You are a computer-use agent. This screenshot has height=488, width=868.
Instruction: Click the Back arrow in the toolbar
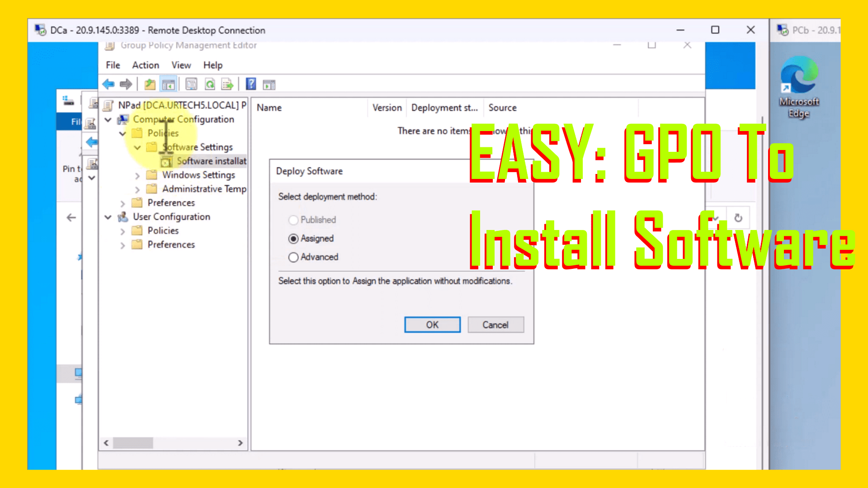[108, 84]
